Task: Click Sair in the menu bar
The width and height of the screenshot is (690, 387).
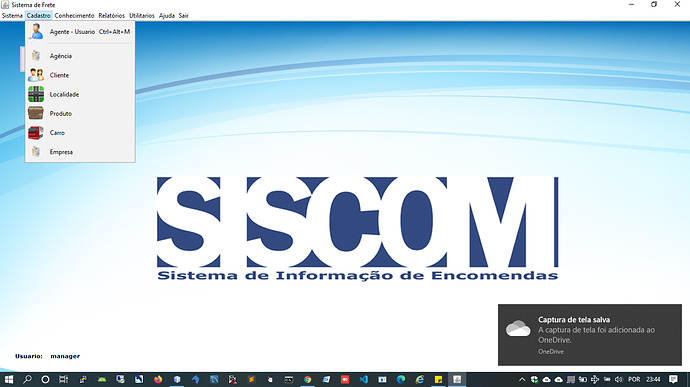Action: click(x=184, y=15)
